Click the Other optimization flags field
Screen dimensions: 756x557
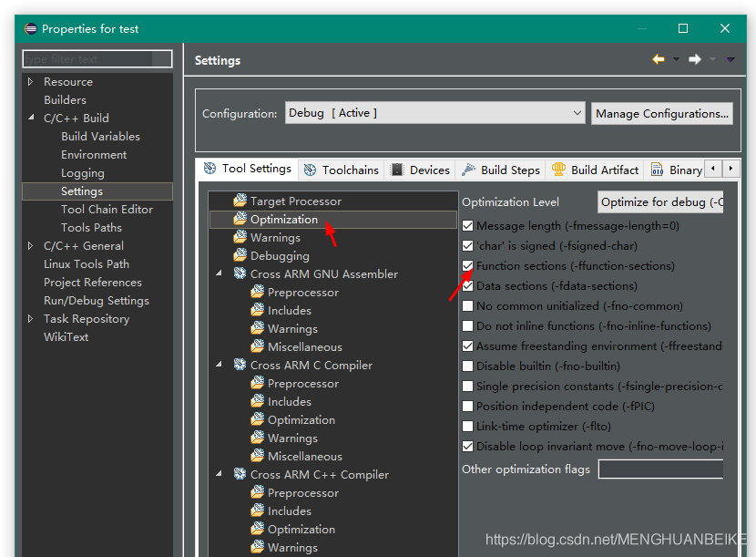click(x=660, y=469)
